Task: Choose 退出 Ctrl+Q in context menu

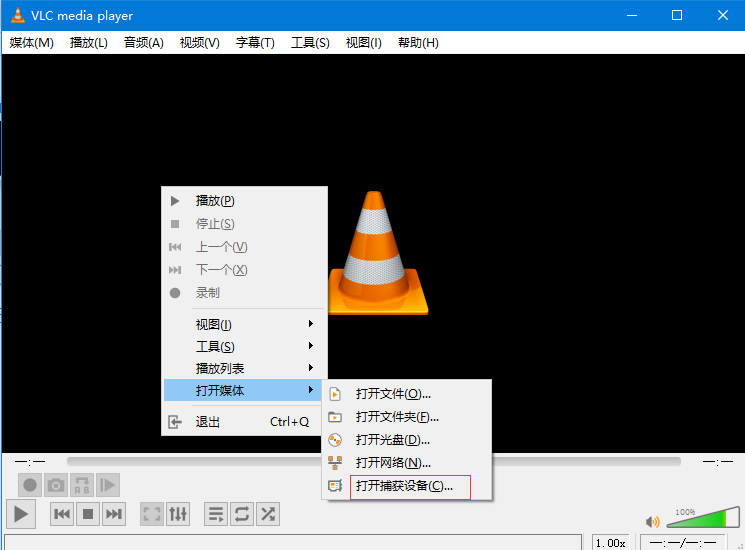Action: [244, 422]
